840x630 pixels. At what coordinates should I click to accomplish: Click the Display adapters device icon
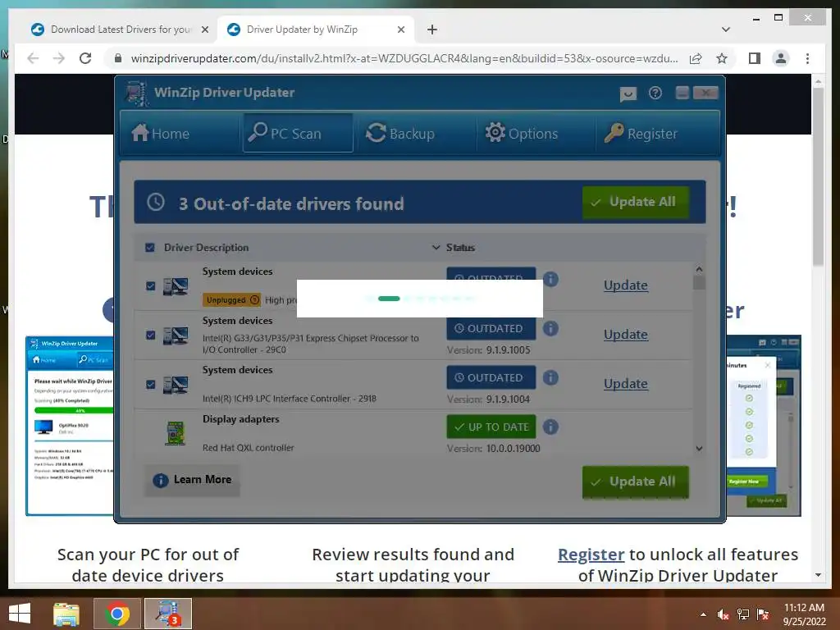coord(176,433)
